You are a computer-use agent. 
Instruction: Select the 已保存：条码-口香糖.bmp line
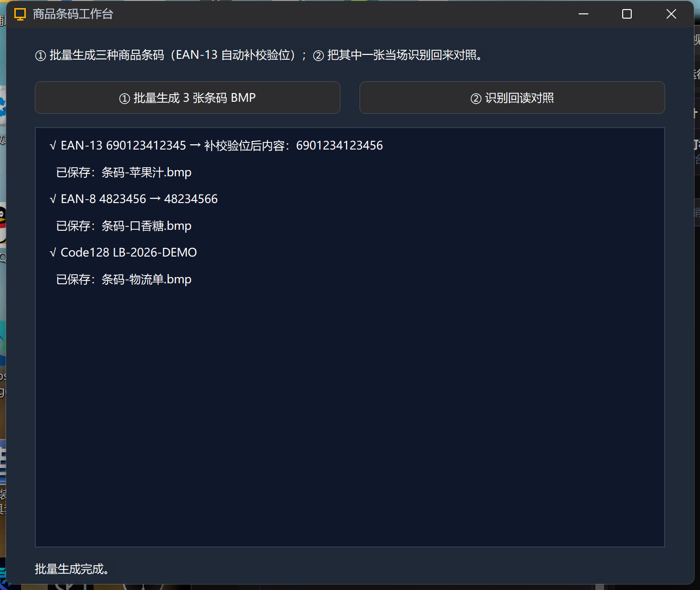pyautogui.click(x=124, y=225)
